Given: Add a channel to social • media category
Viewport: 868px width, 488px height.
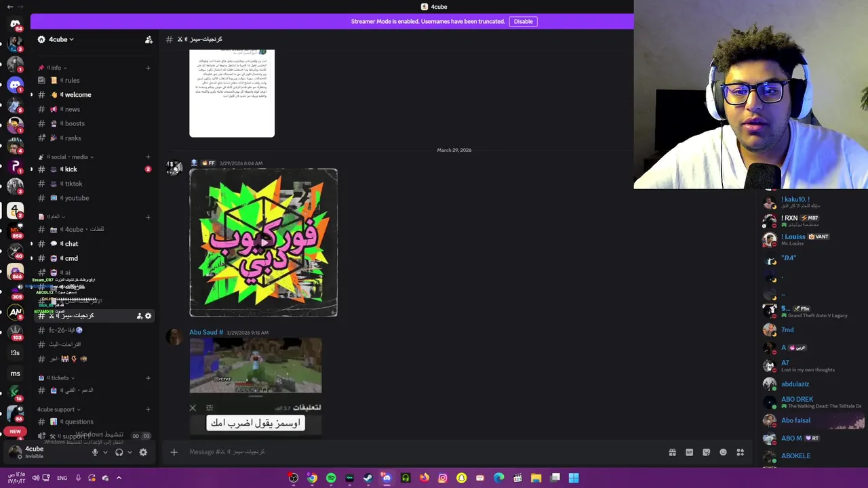Looking at the screenshot, I should [x=148, y=157].
